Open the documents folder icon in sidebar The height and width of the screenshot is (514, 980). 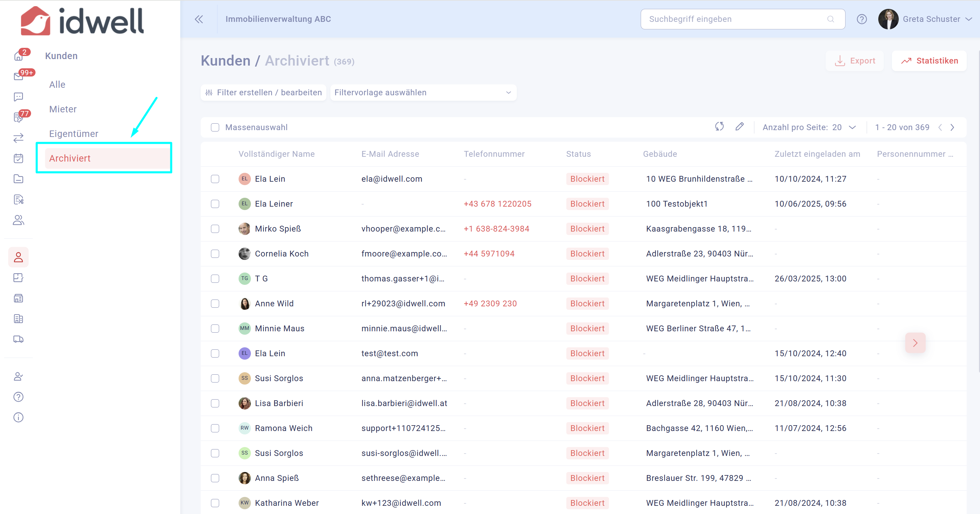coord(18,179)
